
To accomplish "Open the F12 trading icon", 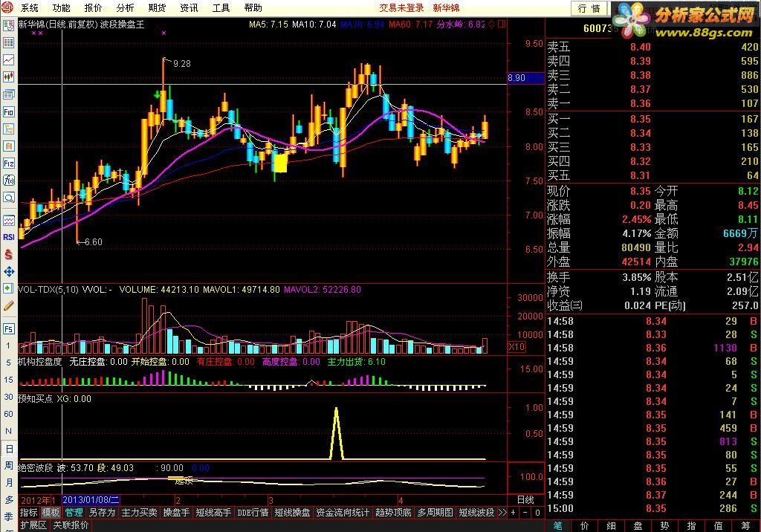I will pos(8,163).
